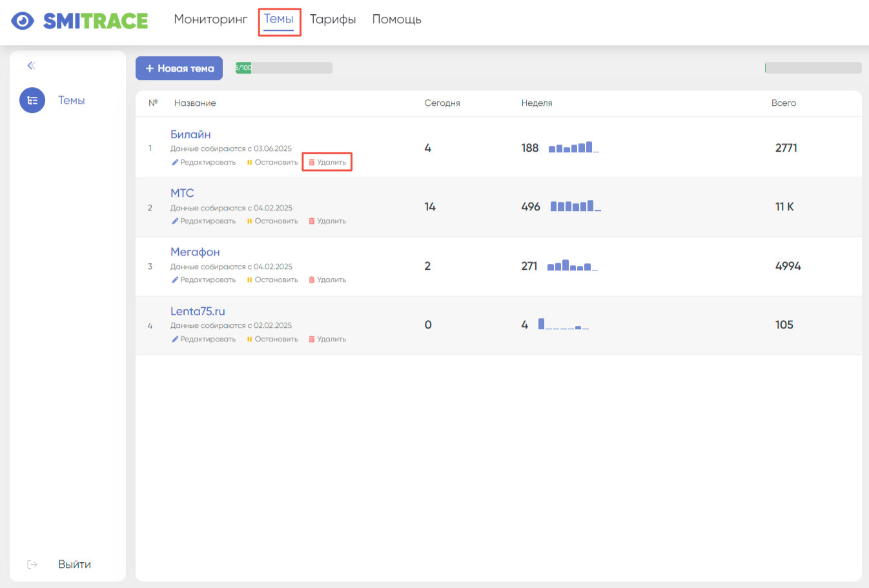Click pencil edit icon for Билайн
The height and width of the screenshot is (588, 869).
[175, 163]
